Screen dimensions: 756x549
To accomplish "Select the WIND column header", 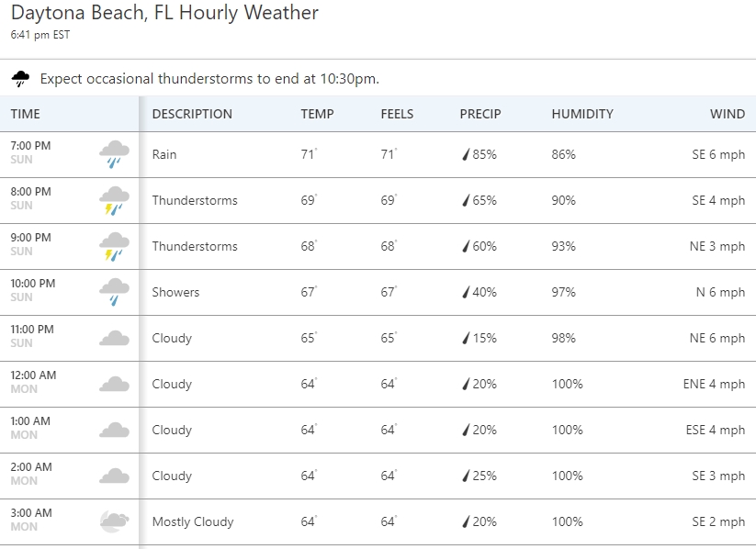I will pos(728,114).
